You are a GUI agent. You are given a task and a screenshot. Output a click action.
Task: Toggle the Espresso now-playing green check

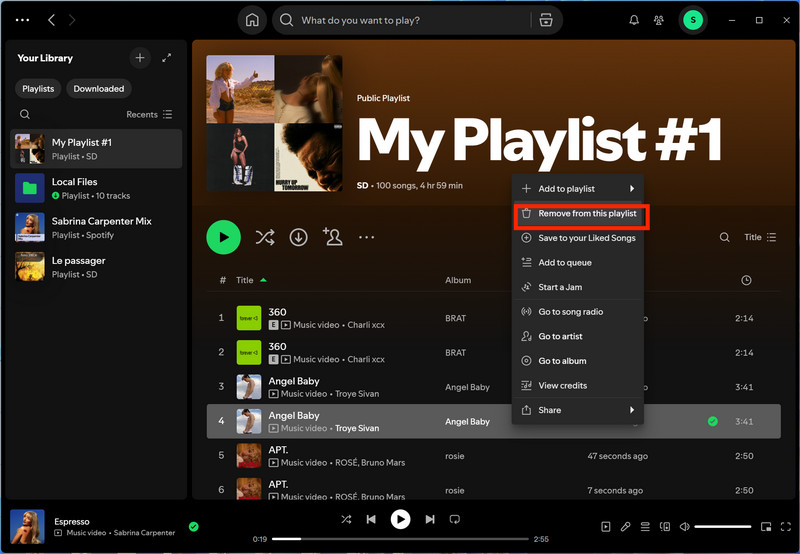click(x=193, y=526)
